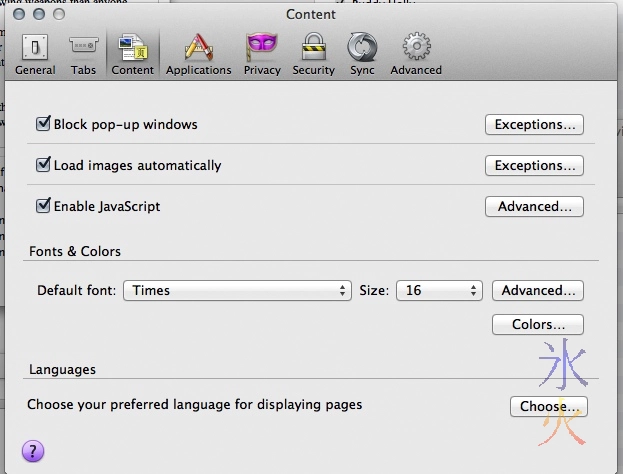Switch to the Tabs preferences icon

tap(83, 53)
